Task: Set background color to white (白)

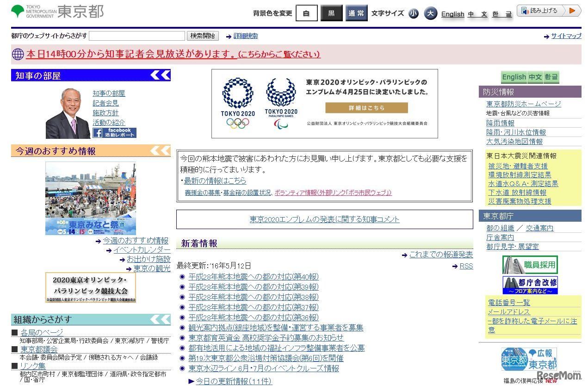Action: click(306, 13)
